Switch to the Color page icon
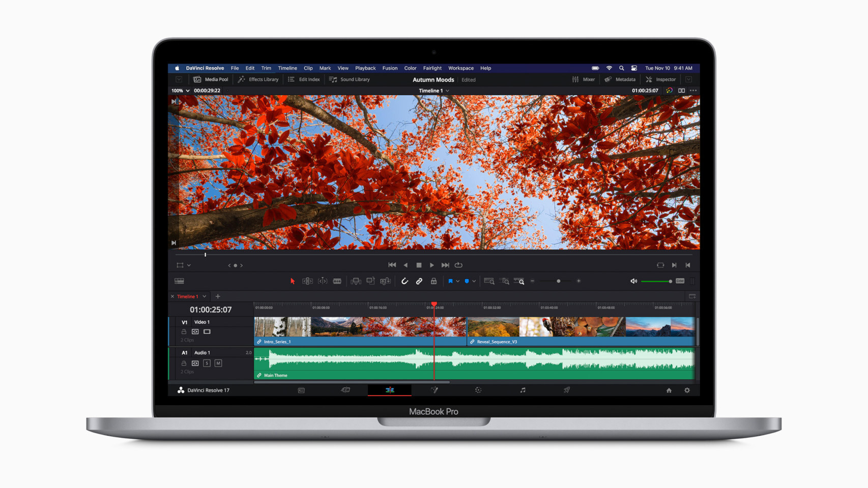This screenshot has height=488, width=868. pyautogui.click(x=478, y=390)
